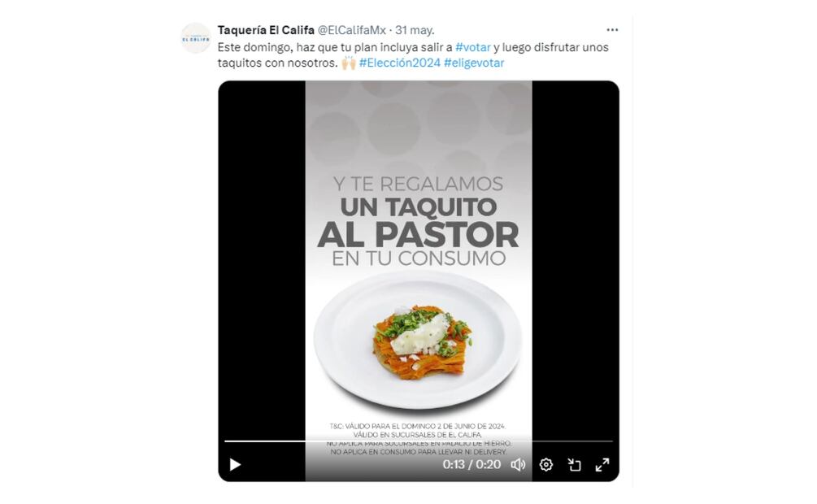Open tweet via the 31 may. timestamp
This screenshot has height=504, width=817.
click(x=415, y=30)
